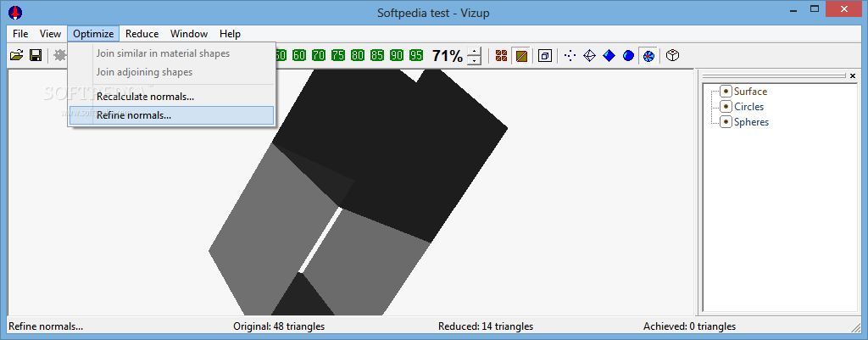Select the 85 percent reduction preset

[377, 55]
